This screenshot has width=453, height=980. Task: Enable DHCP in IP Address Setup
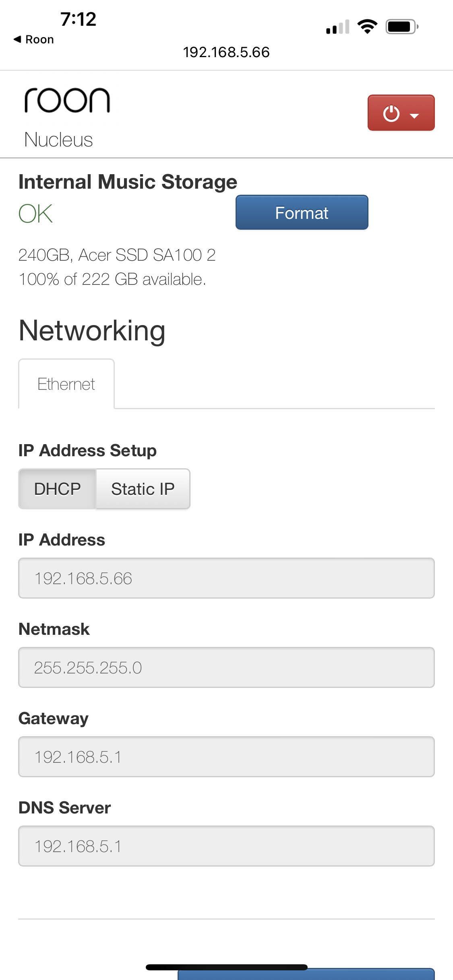[57, 489]
